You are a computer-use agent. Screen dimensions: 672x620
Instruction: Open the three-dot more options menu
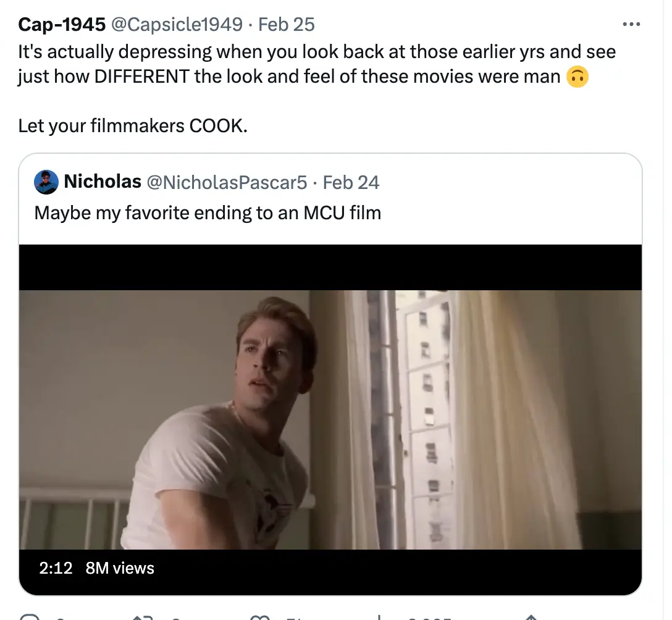coord(631,23)
